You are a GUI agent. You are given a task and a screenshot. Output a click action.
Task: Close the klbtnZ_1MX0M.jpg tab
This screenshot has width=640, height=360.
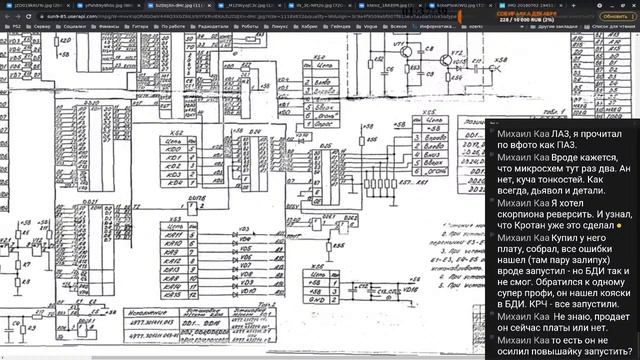(420, 6)
